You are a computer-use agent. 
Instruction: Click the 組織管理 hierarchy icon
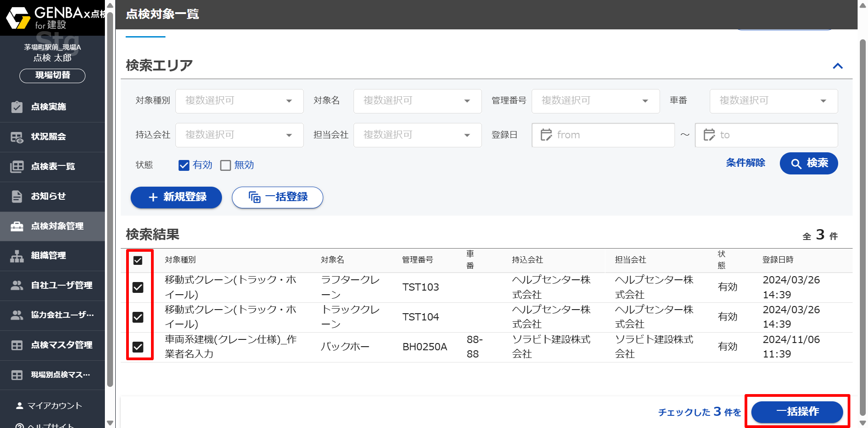point(17,256)
